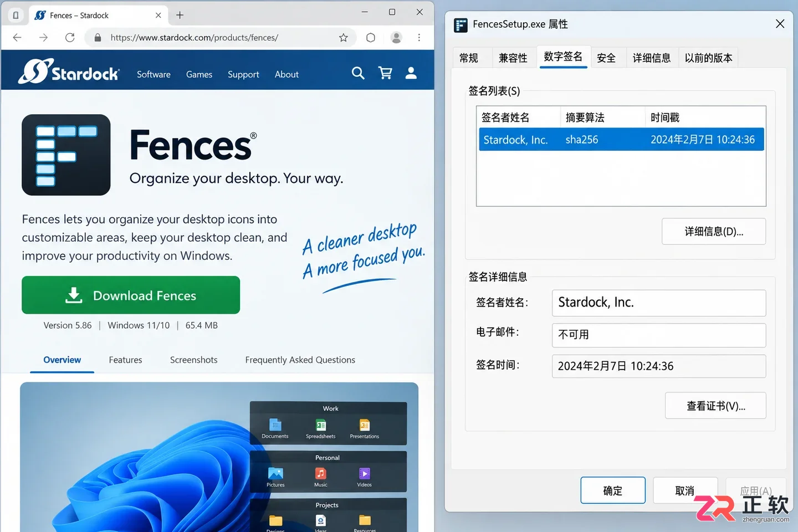
Task: Switch to the 兼容性 properties tab
Action: tap(513, 58)
